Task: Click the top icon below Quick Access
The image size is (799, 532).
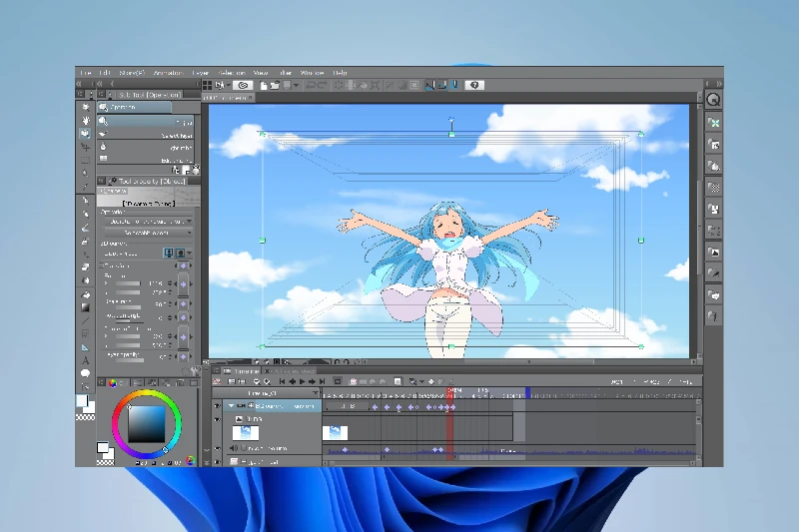Action: [x=713, y=123]
